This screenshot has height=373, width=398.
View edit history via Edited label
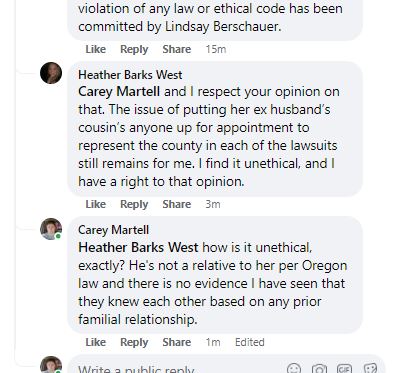[250, 342]
